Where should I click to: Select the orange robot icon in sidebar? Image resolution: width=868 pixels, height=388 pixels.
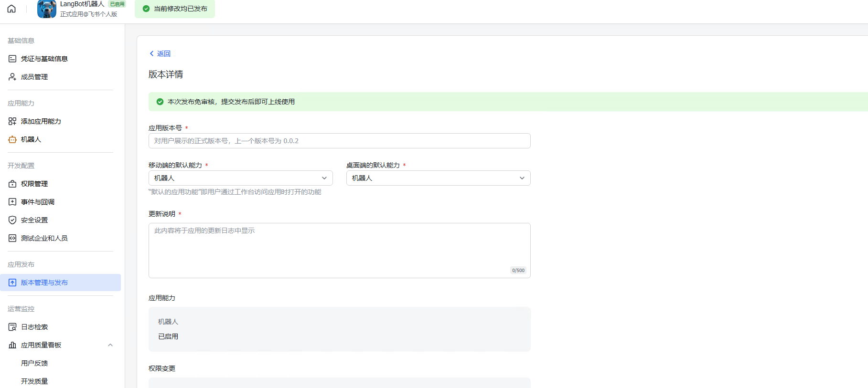[x=12, y=139]
